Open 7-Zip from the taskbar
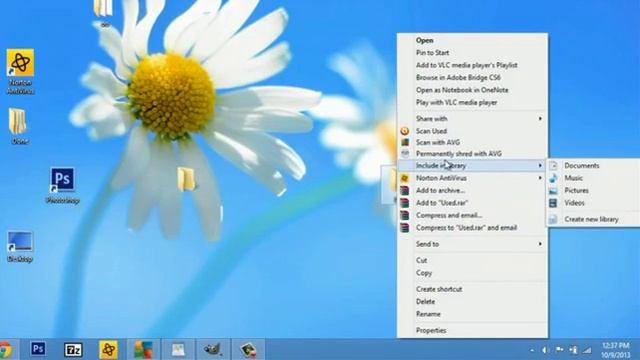Screen dimensions: 640x360 (73, 350)
